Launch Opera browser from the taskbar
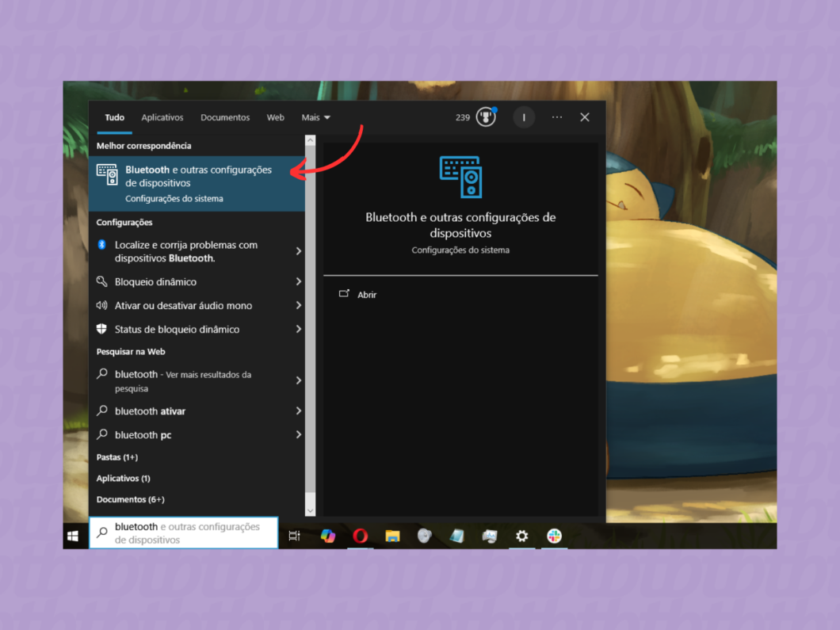840x630 pixels. (x=360, y=536)
